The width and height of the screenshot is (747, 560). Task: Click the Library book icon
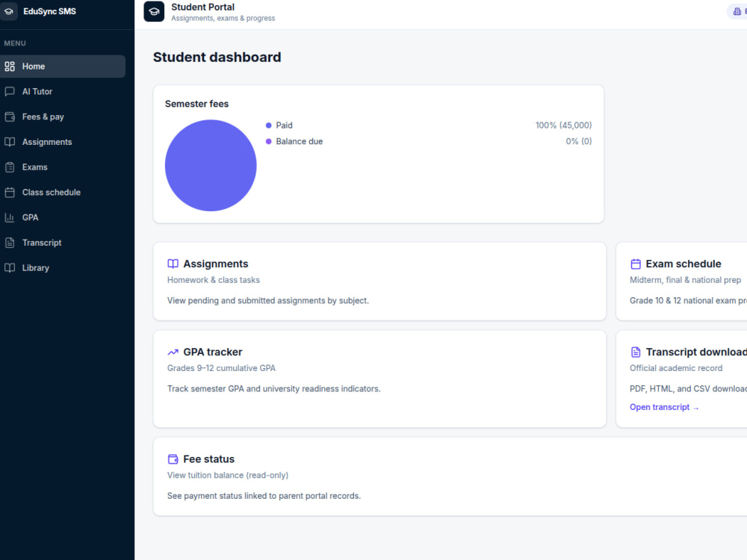pos(10,268)
